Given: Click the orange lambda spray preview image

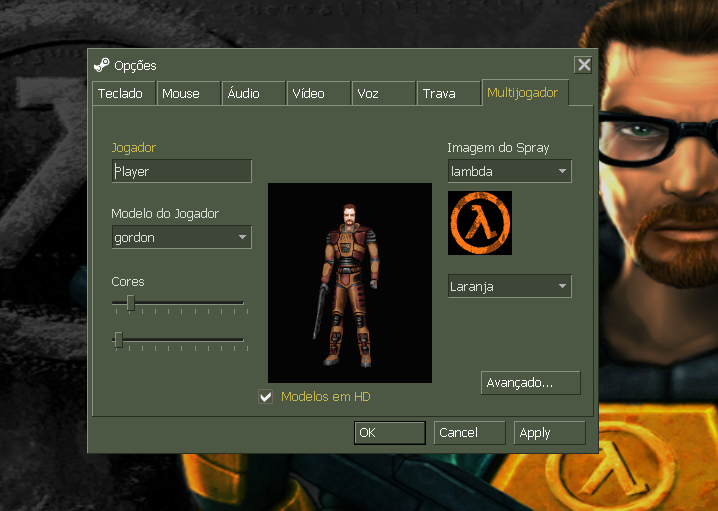Looking at the screenshot, I should pyautogui.click(x=480, y=223).
